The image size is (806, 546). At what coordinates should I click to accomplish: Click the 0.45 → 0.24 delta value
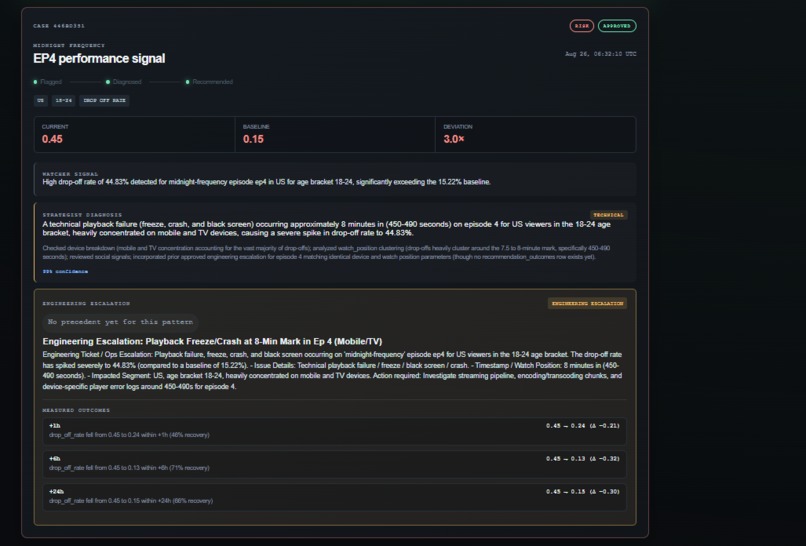(583, 426)
